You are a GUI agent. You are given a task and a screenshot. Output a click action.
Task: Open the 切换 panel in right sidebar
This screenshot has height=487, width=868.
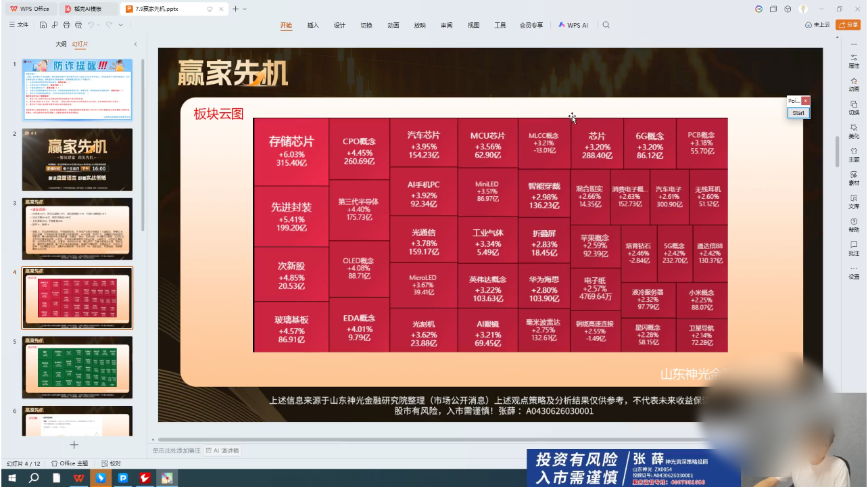[854, 108]
